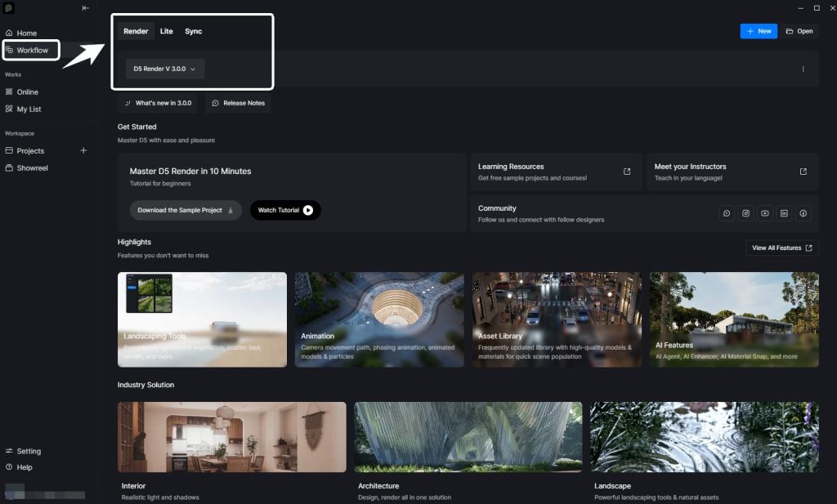Open the three-dot more options menu

coord(803,69)
